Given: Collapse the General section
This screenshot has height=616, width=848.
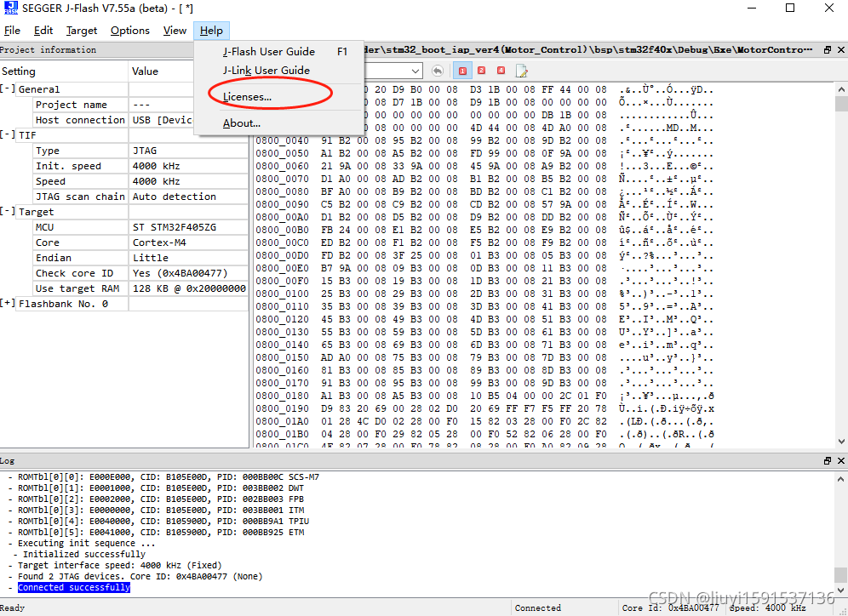Looking at the screenshot, I should coord(8,88).
